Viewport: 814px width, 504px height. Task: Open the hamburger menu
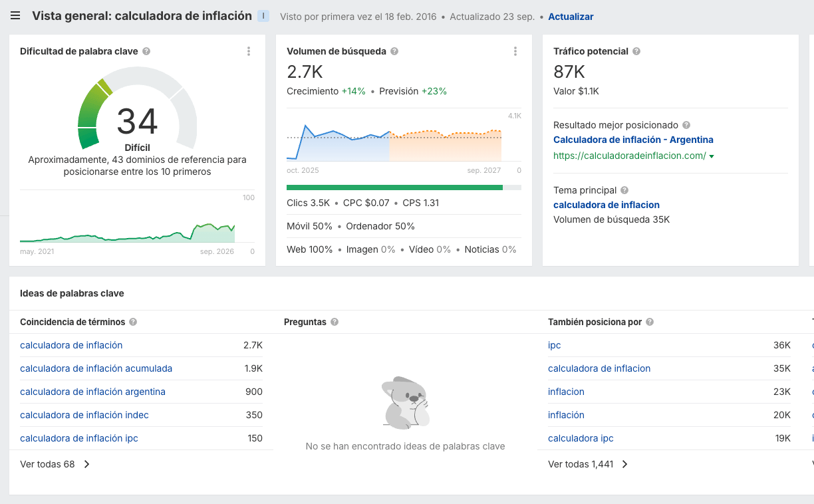15,16
